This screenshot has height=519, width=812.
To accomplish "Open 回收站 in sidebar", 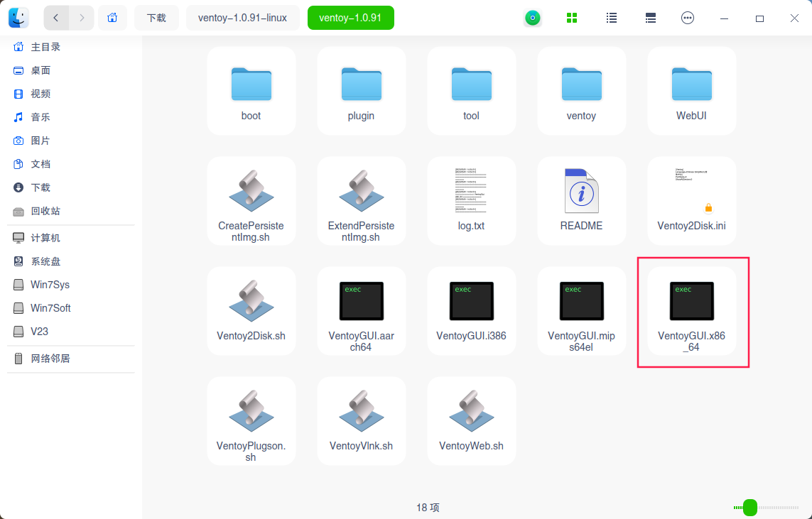I will (x=71, y=211).
